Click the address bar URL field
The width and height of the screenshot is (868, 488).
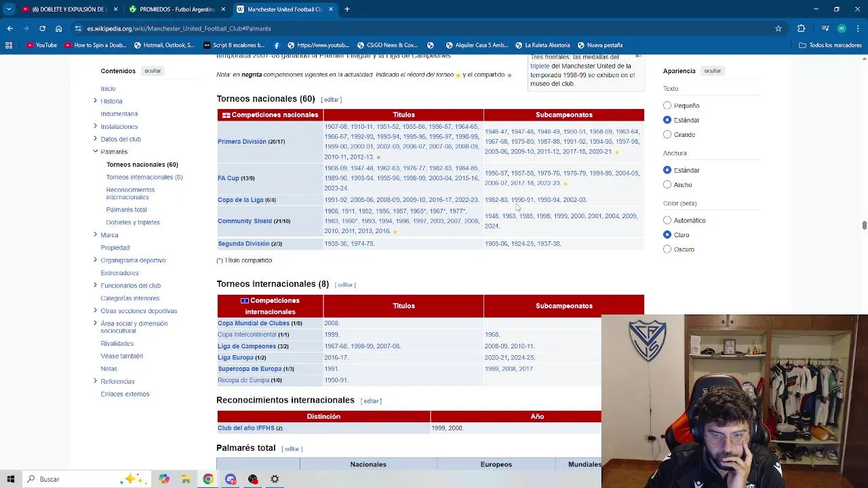(420, 28)
